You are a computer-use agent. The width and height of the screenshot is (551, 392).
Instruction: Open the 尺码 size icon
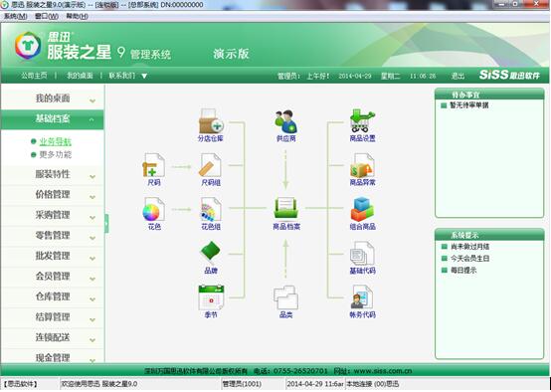(153, 165)
